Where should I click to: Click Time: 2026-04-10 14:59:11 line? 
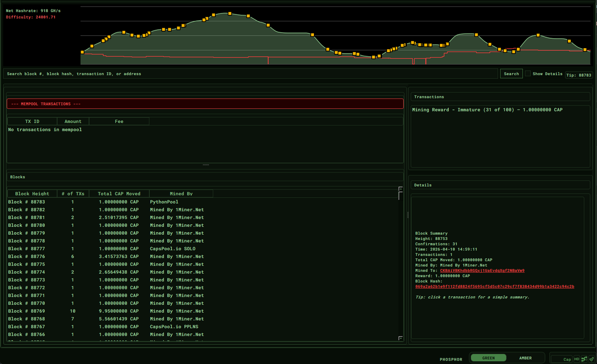(x=446, y=249)
